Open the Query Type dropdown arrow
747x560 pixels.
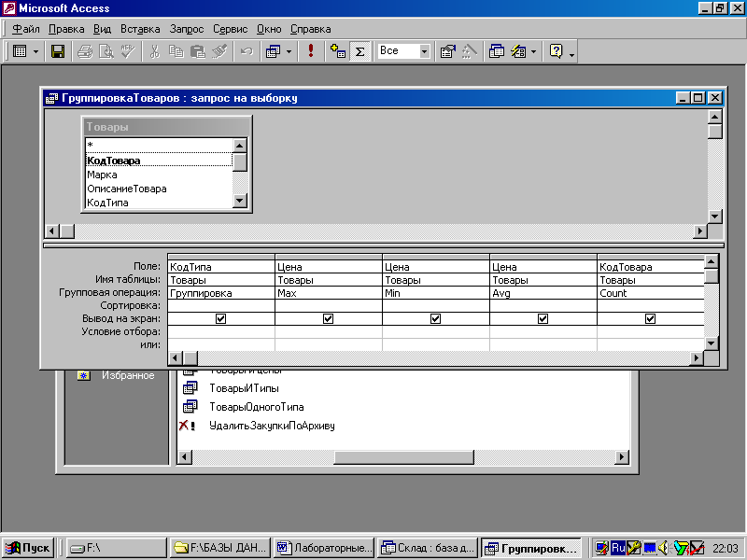click(x=289, y=51)
